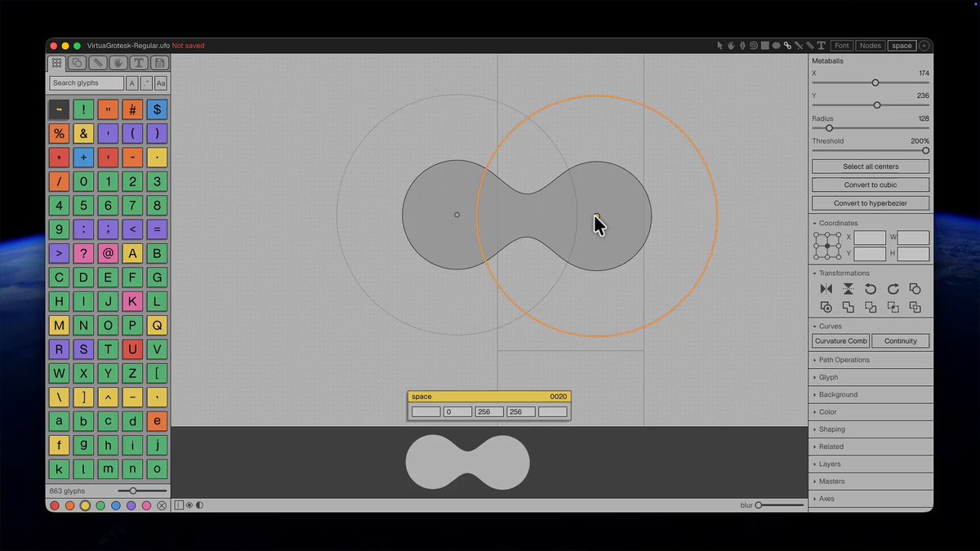Click Convert to hyperbezier
The image size is (980, 551).
871,203
